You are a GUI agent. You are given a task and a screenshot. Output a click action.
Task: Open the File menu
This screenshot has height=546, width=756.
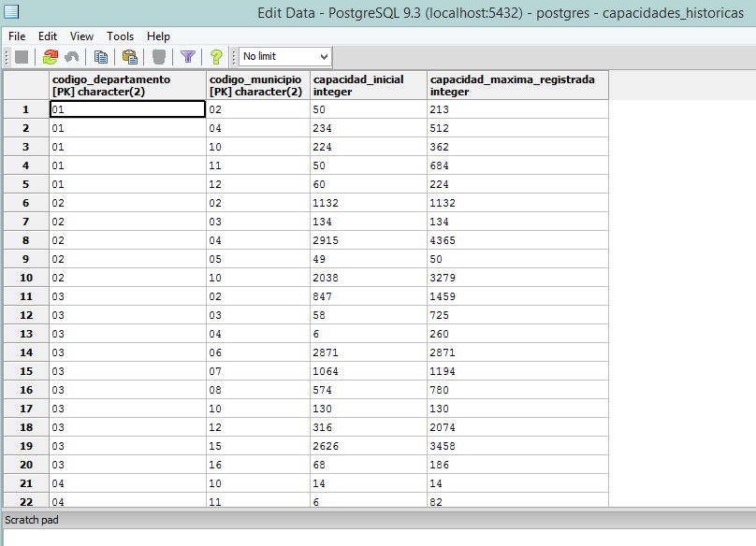pos(17,36)
